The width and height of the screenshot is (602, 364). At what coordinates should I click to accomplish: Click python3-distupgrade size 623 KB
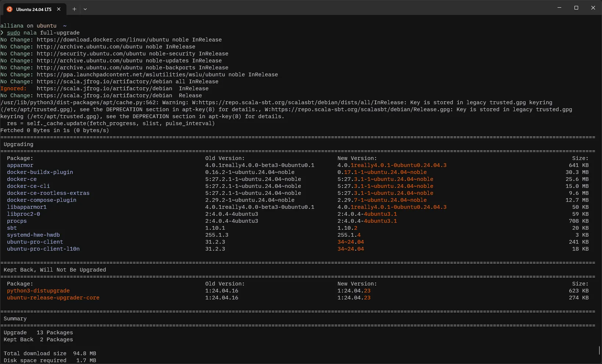click(579, 291)
